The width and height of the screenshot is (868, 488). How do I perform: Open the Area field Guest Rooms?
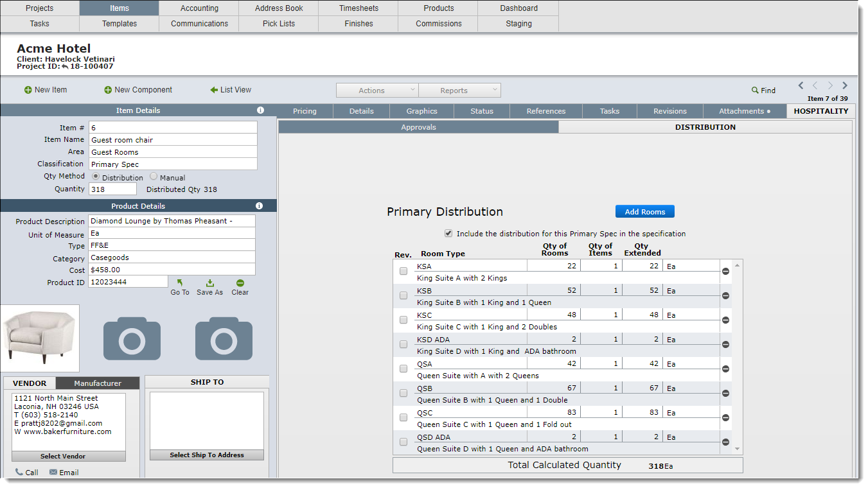tap(173, 152)
